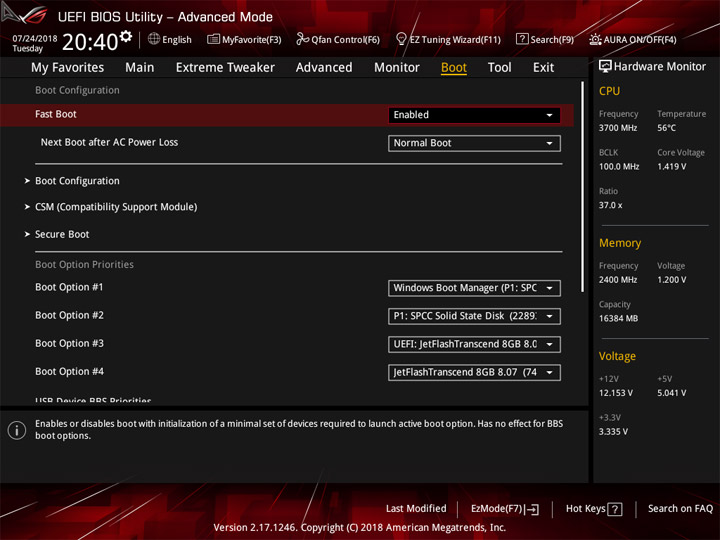Click the MyFavorite(F3) label
The width and height of the screenshot is (720, 540).
[x=252, y=40]
